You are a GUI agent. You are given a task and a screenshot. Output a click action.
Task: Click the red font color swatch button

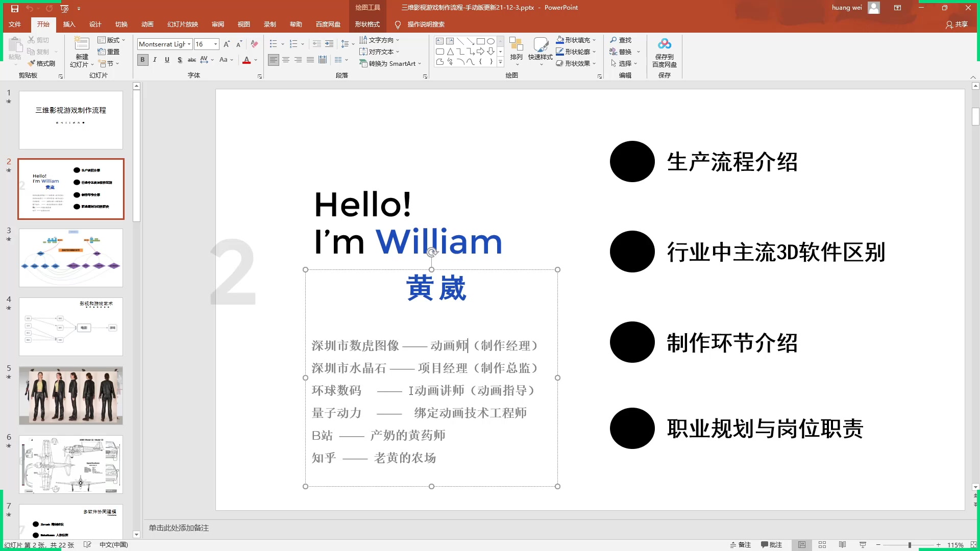pos(247,60)
